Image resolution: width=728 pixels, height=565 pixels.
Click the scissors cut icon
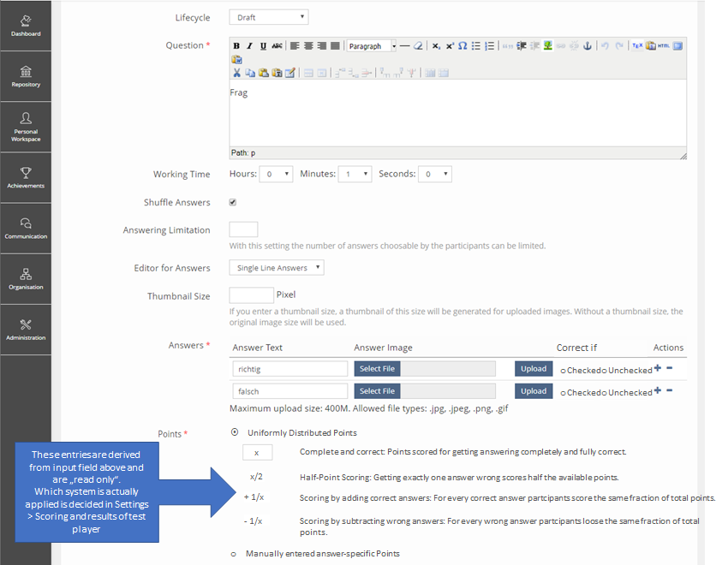(x=237, y=73)
